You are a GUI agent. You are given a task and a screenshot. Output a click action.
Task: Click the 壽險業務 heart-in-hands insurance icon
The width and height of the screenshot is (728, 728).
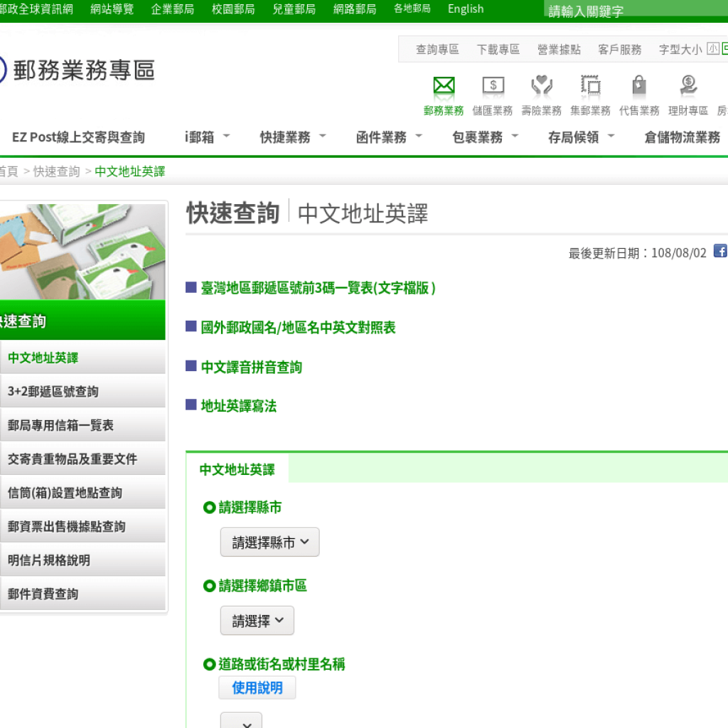(x=541, y=87)
